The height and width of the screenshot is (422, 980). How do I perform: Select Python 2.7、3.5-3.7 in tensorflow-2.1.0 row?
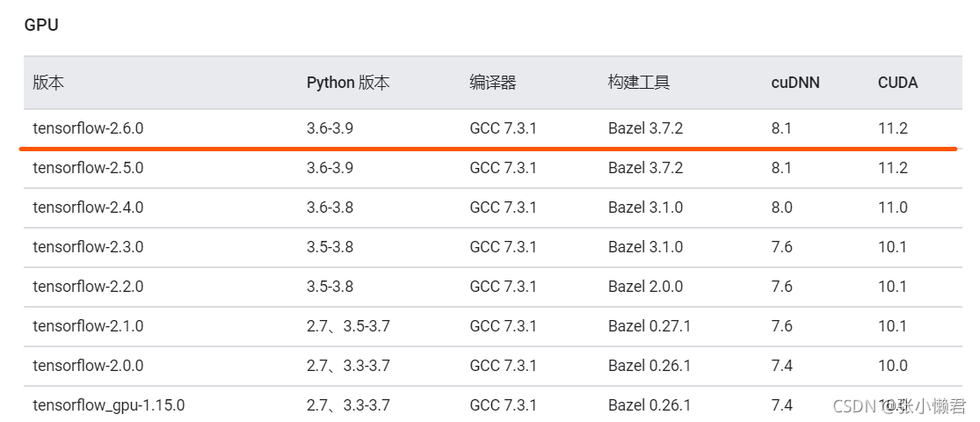348,325
